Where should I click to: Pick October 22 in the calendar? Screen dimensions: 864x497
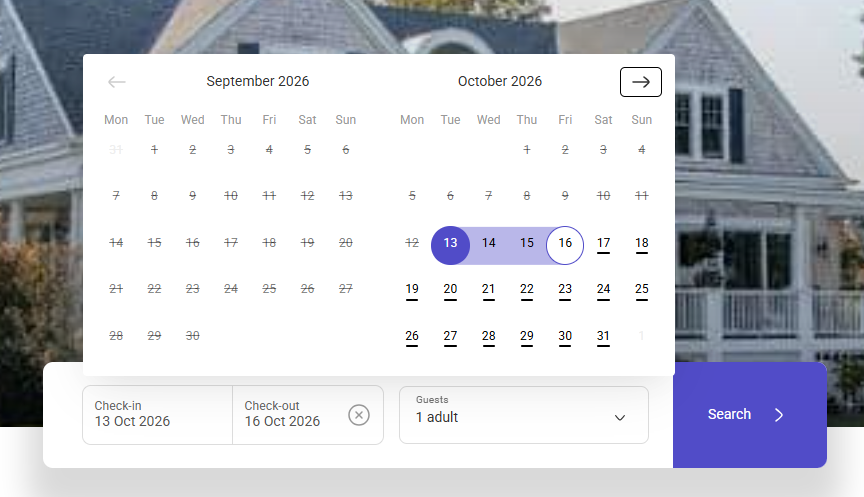[x=527, y=291]
